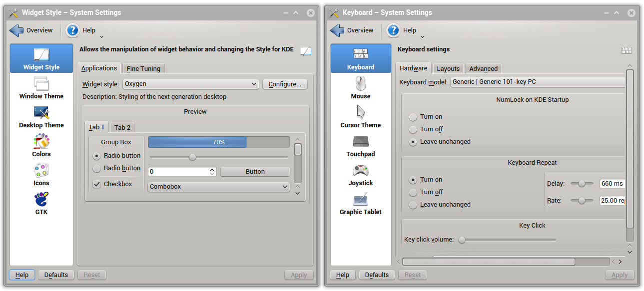Toggle the preview Checkbox
The image size is (644, 291).
click(x=112, y=184)
